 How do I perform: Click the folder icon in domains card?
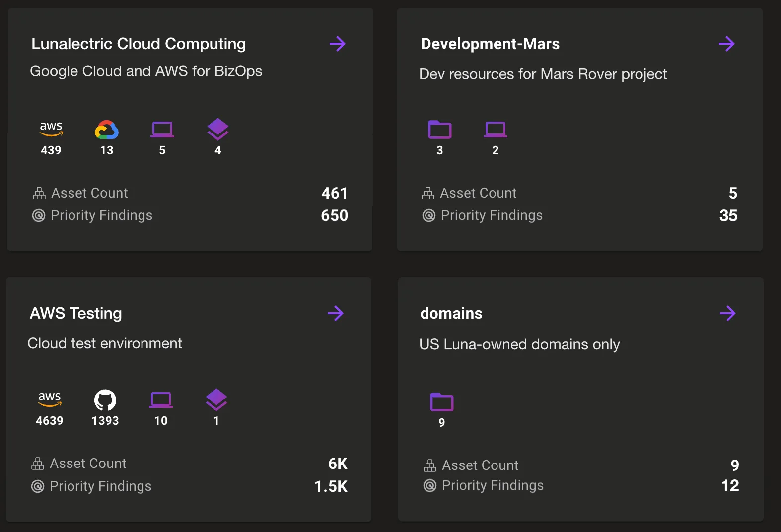click(x=442, y=402)
